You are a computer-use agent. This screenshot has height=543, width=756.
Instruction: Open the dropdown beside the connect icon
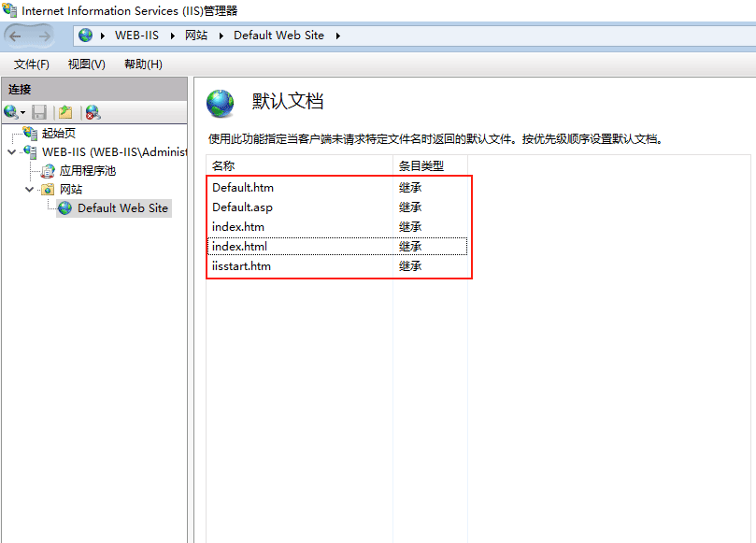click(22, 113)
